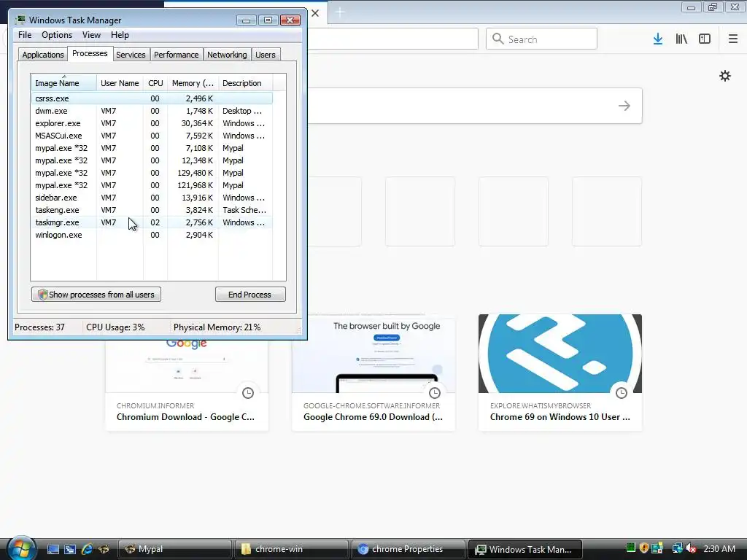747x560 pixels.
Task: Click the muted volume tray icon
Action: [x=691, y=548]
